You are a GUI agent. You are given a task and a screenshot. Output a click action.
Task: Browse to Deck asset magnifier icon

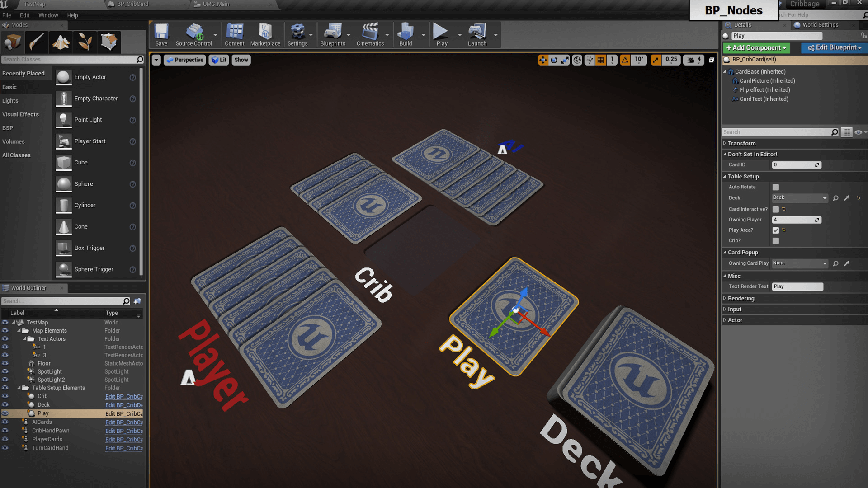click(x=835, y=198)
